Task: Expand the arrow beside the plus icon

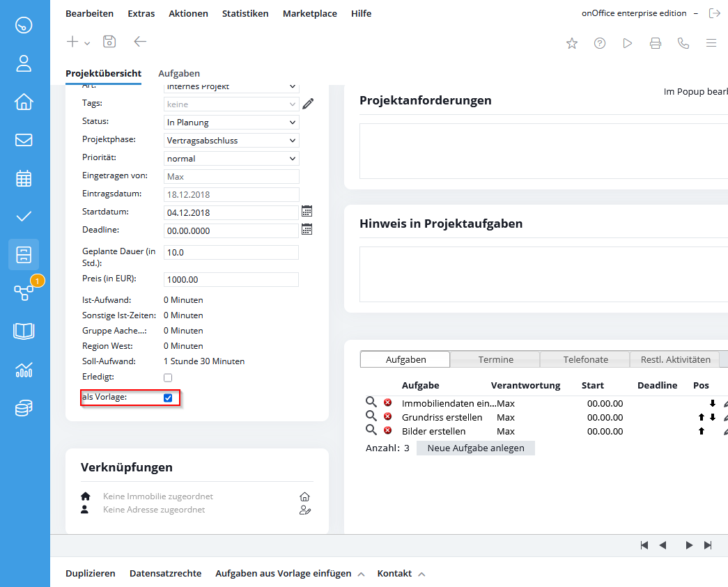Action: (x=87, y=43)
